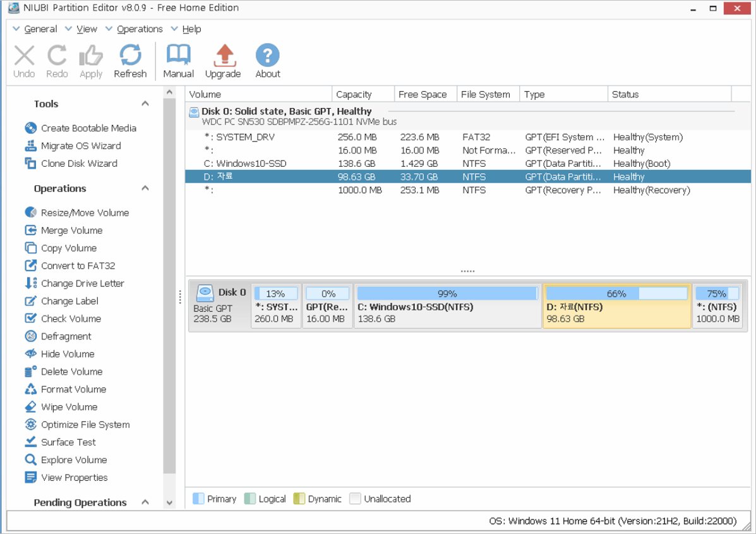Collapse the Operations section

(x=145, y=188)
